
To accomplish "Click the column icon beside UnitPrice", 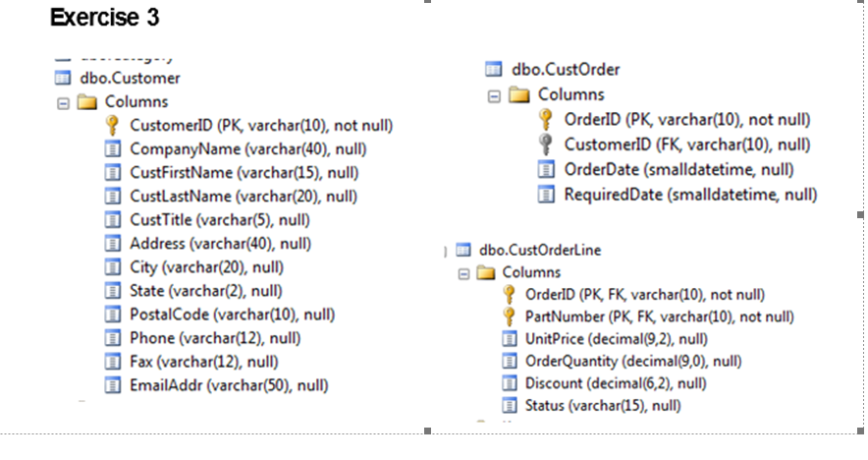I will click(x=510, y=339).
